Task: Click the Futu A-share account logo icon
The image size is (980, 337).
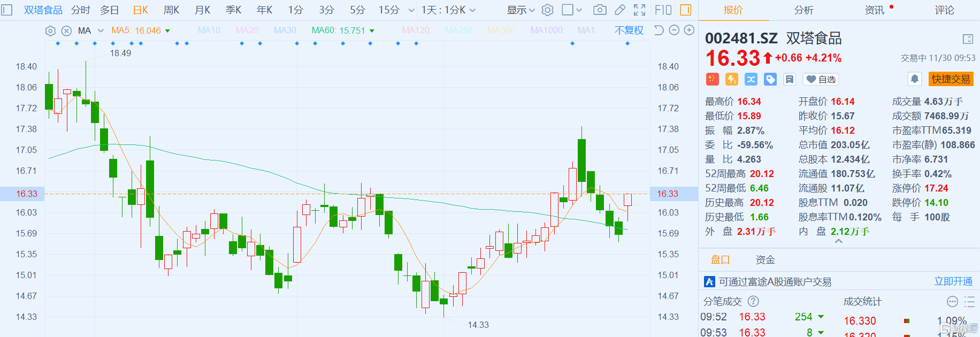Action: 710,282
